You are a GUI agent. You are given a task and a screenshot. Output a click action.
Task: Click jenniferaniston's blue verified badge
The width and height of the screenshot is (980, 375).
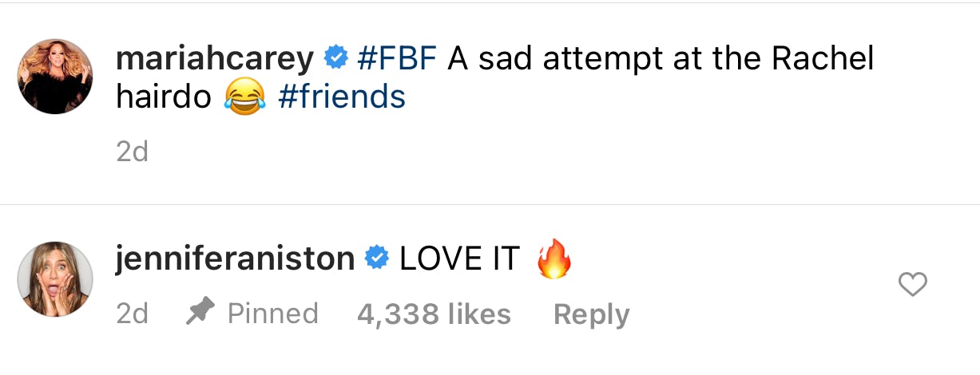click(376, 258)
